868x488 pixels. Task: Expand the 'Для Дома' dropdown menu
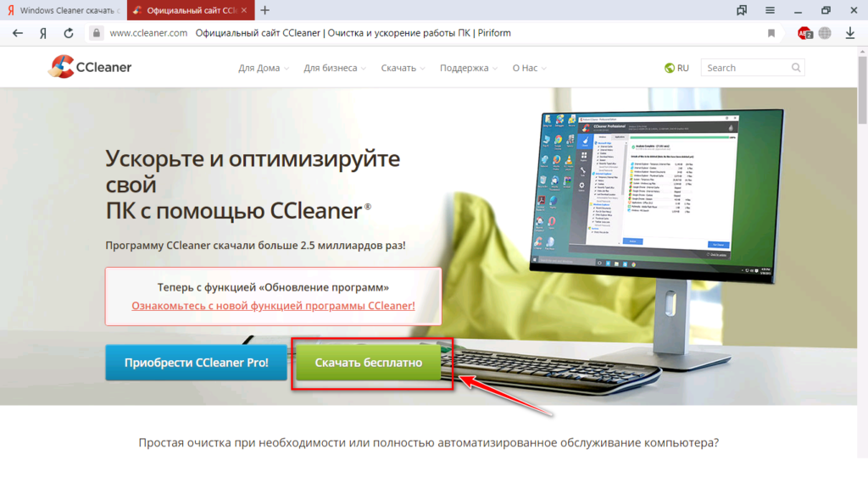(264, 68)
